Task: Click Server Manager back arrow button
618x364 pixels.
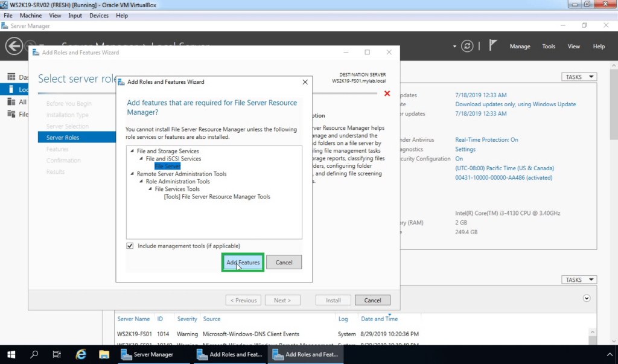Action: click(14, 46)
